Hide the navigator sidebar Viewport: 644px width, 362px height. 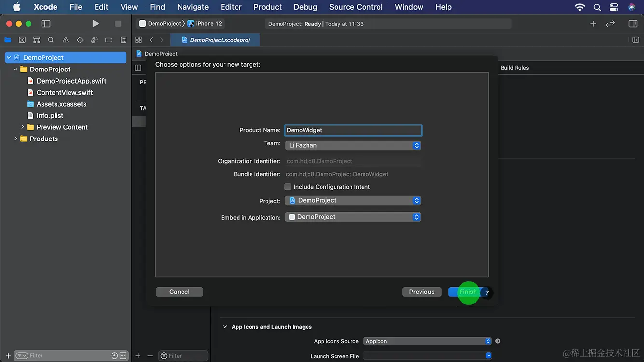coord(46,23)
